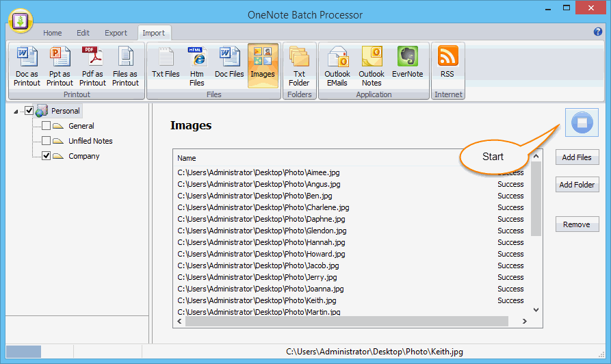Click the horizontal scrollbar thumb
This screenshot has width=611, height=364.
(x=347, y=321)
